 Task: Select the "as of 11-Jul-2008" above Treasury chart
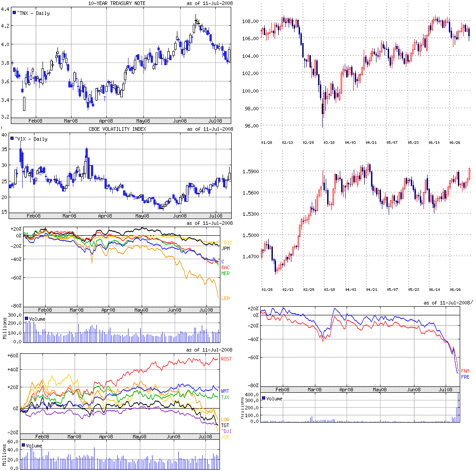click(210, 3)
